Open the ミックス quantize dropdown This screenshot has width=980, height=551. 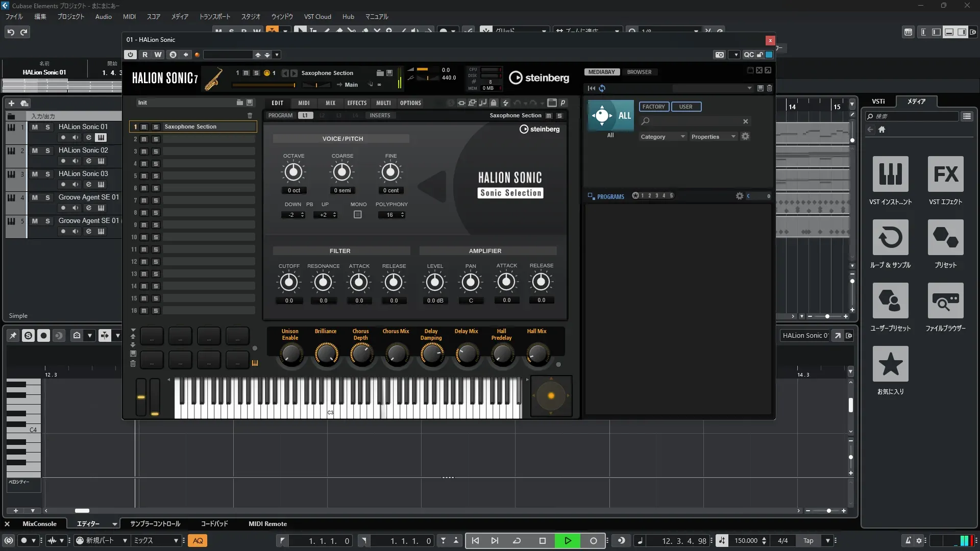point(156,541)
